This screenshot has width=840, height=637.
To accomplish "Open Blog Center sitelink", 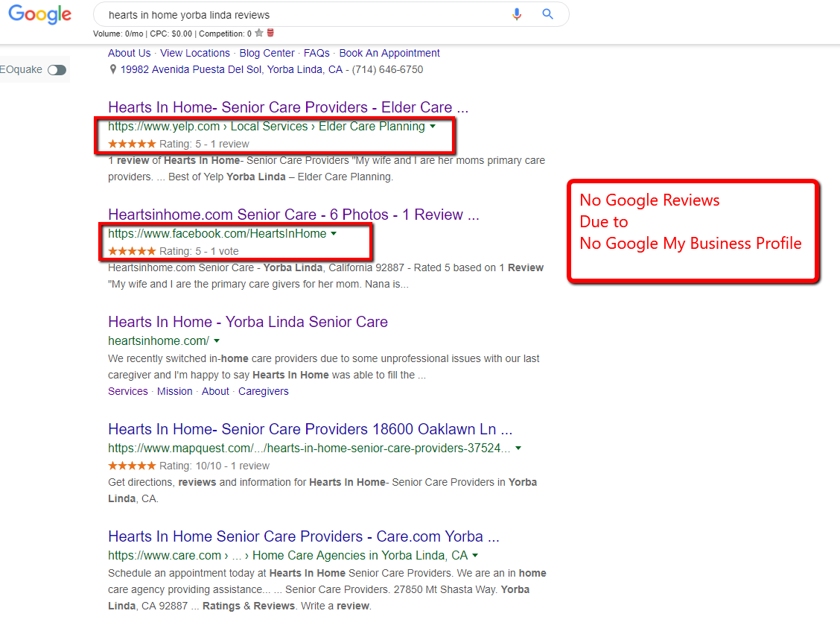I will pos(267,53).
